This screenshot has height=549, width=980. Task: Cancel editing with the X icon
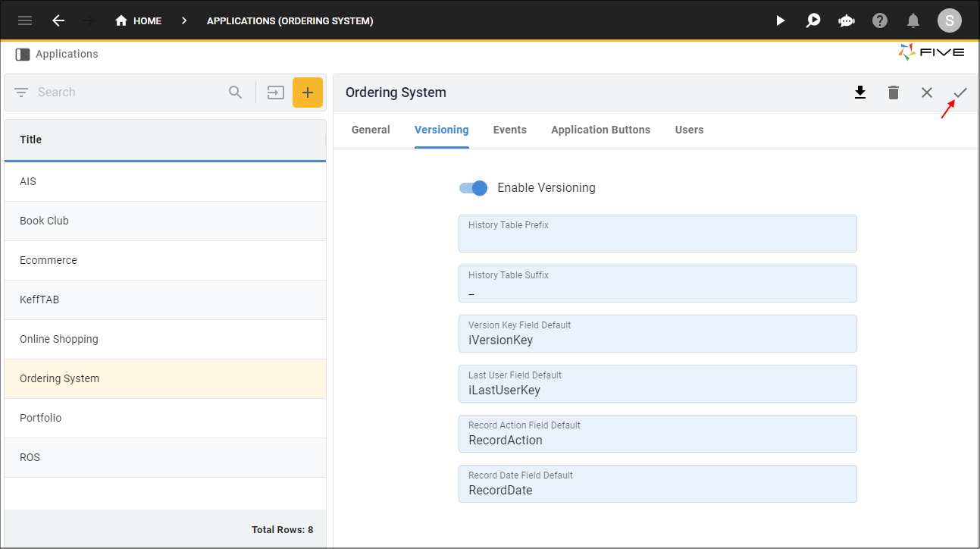927,93
